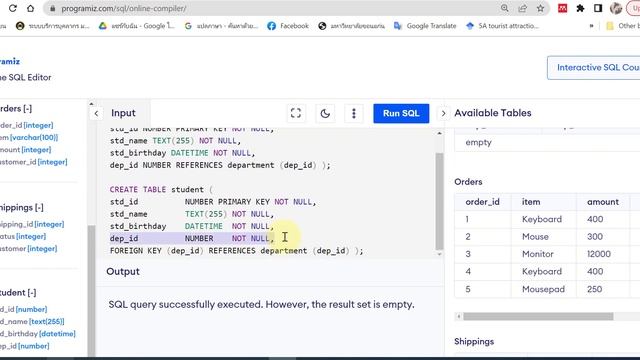The image size is (640, 360).
Task: Click the item [varchar(100)] sidebar entry
Action: (29, 138)
